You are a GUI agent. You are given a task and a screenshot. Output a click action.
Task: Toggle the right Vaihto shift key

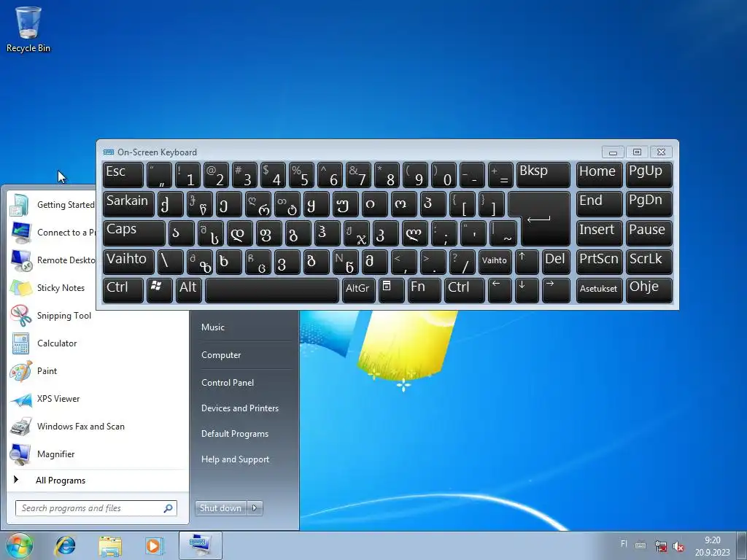pyautogui.click(x=495, y=262)
